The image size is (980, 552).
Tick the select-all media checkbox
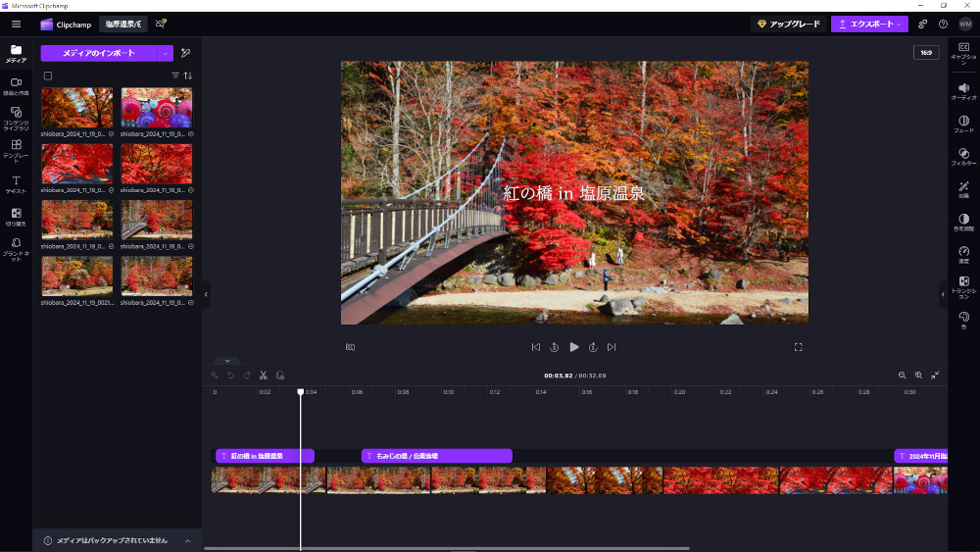(47, 75)
